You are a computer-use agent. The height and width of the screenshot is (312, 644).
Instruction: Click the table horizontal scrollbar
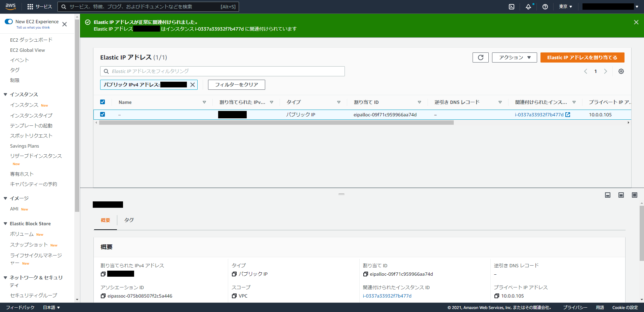pyautogui.click(x=276, y=123)
